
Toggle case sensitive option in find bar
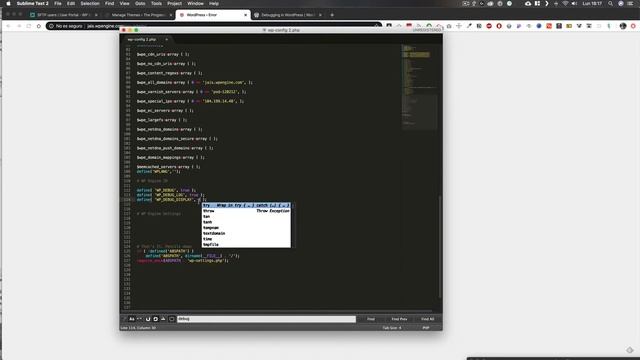coord(132,319)
